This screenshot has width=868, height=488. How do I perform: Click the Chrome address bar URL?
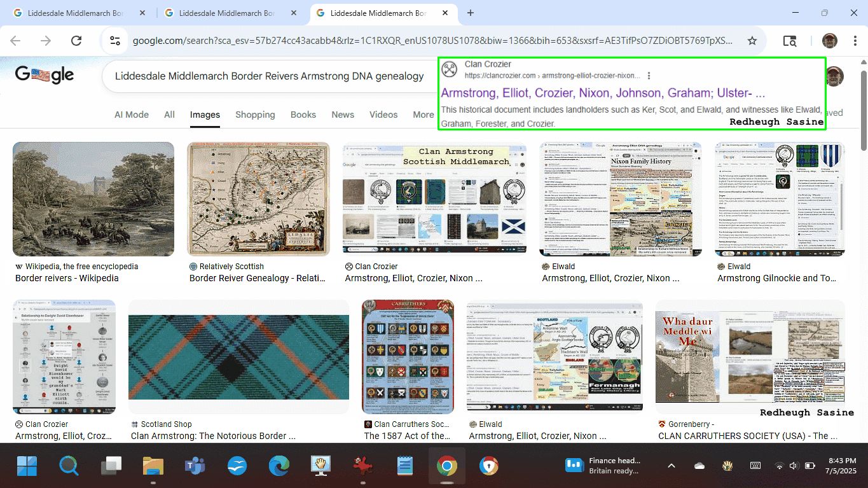tap(432, 41)
